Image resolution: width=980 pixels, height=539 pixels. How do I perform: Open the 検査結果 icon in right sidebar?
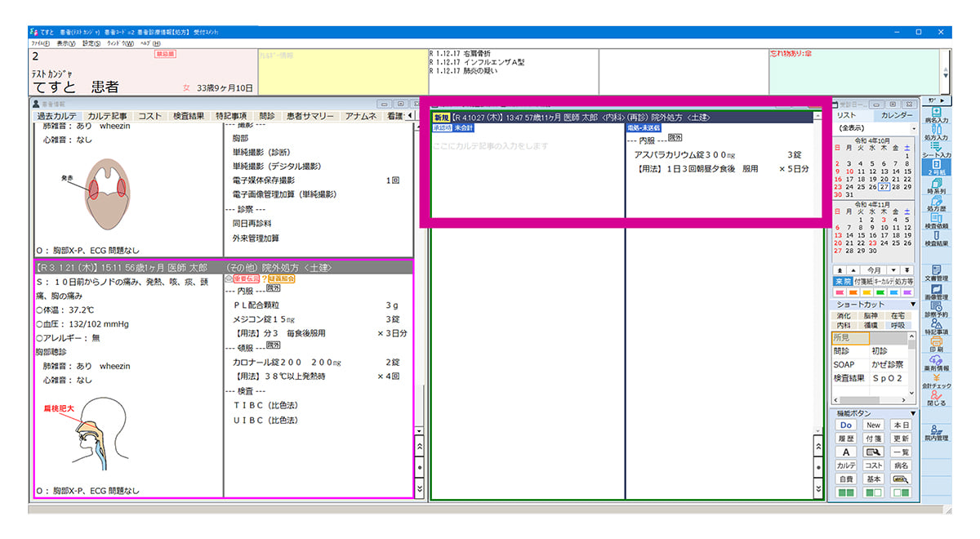click(936, 238)
